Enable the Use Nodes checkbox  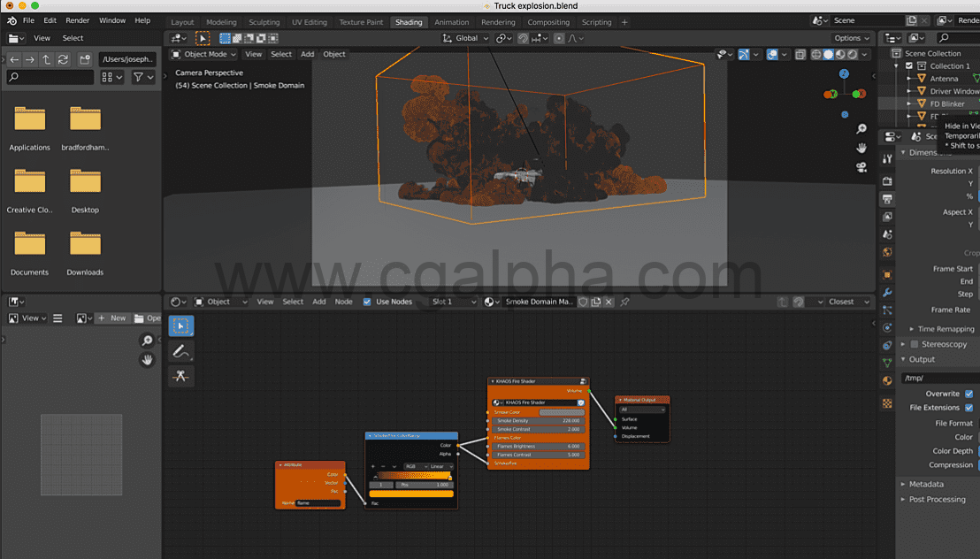(x=366, y=302)
